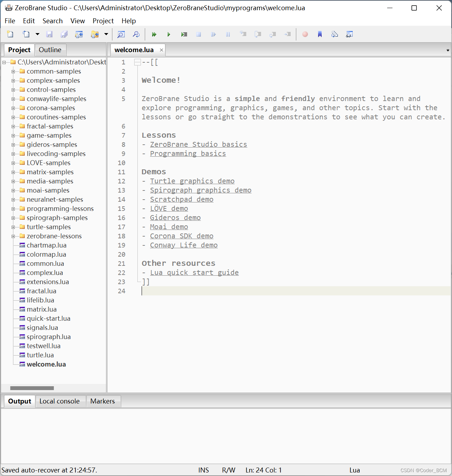Image resolution: width=452 pixels, height=476 pixels.
Task: Open the Scratchpad demo link
Action: (x=181, y=200)
